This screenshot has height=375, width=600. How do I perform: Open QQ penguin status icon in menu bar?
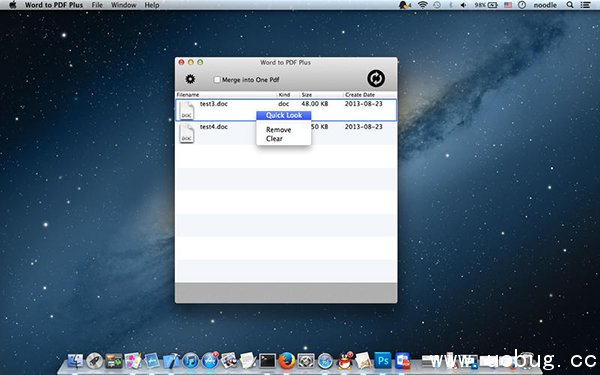coord(404,5)
